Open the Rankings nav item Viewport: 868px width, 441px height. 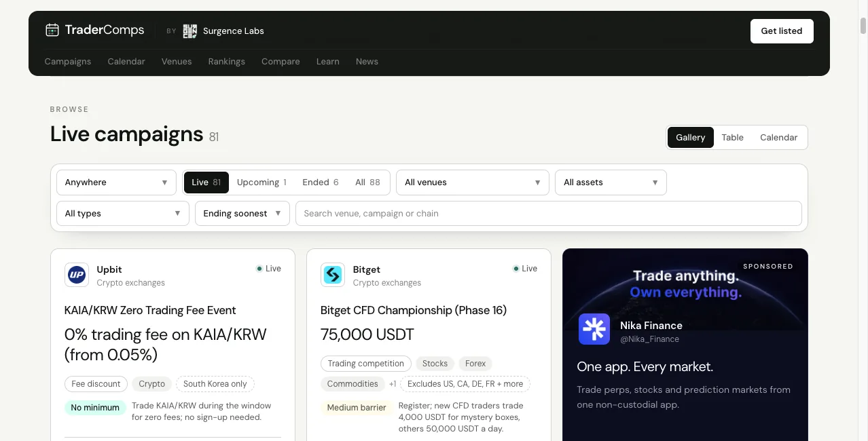coord(227,62)
